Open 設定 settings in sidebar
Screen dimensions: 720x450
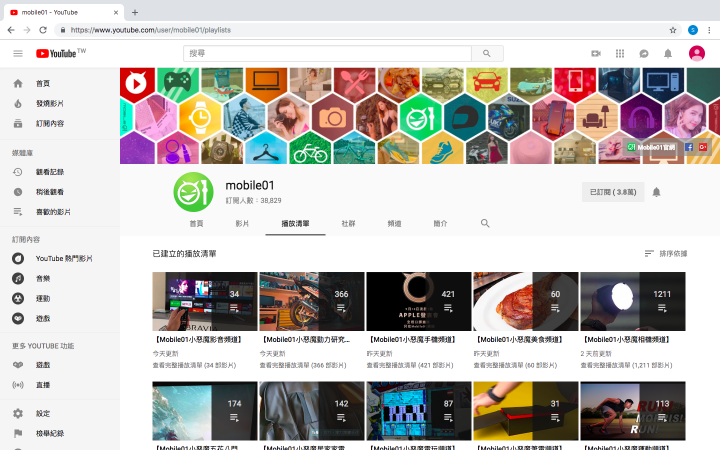[x=60, y=413]
